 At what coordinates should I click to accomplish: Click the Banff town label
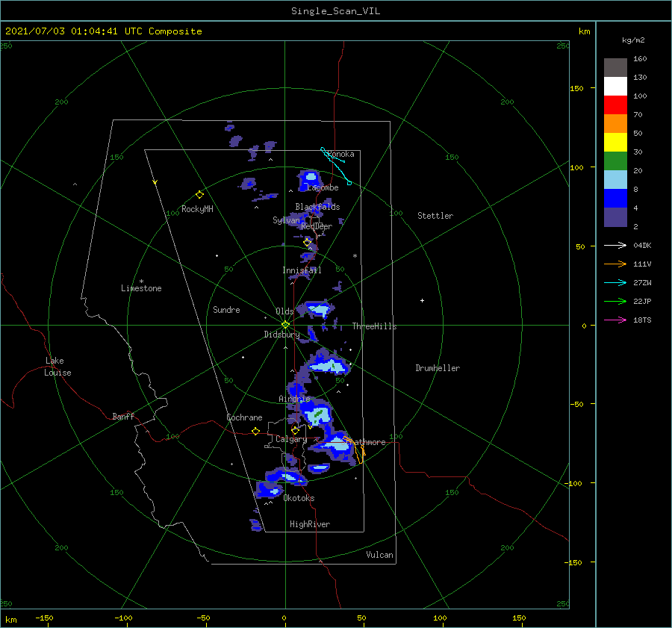[123, 417]
